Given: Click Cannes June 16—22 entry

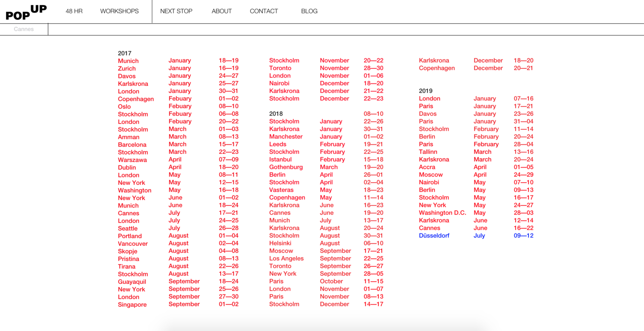Looking at the screenshot, I should point(476,228).
